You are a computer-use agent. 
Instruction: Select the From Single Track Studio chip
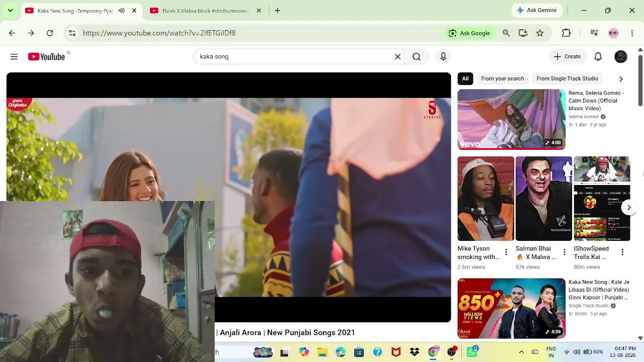pos(567,78)
